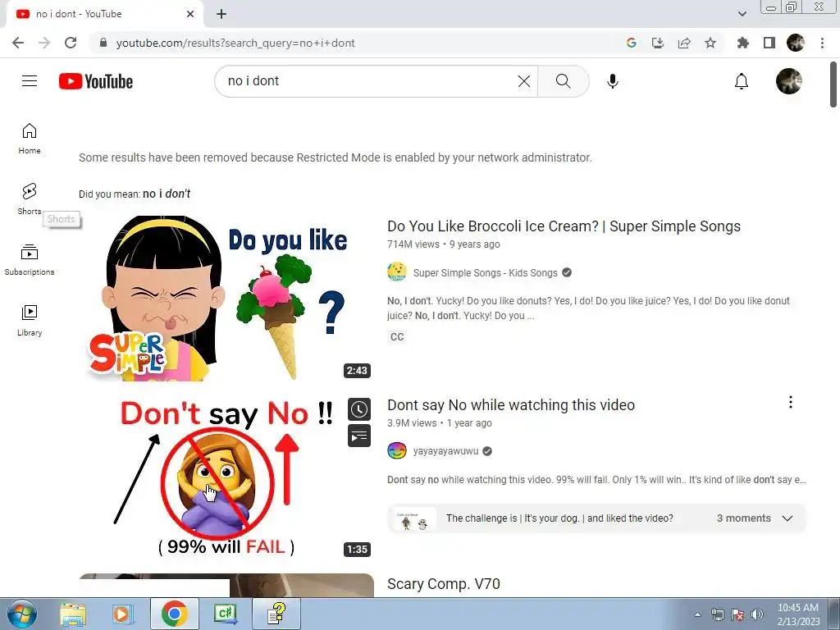
Task: Click the YouTube logo
Action: pyautogui.click(x=96, y=81)
